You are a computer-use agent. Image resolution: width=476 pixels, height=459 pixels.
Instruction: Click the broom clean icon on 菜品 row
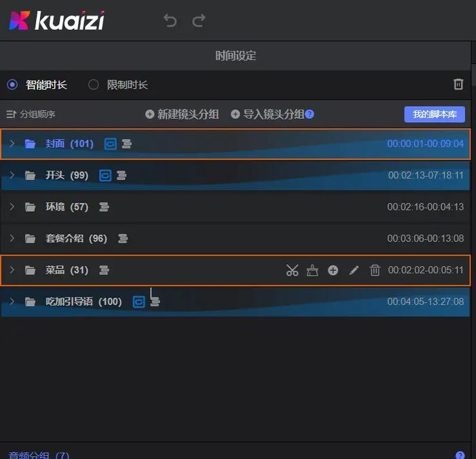tap(312, 270)
